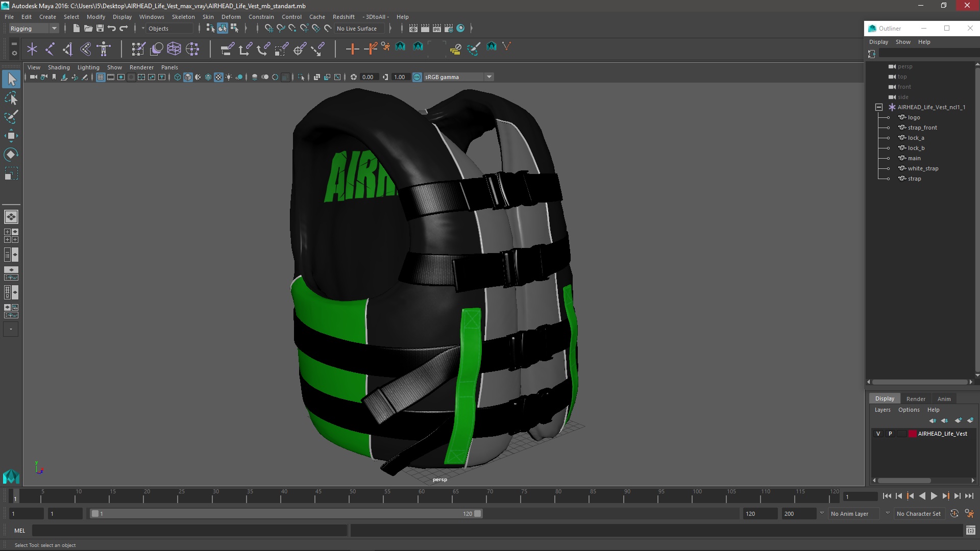Toggle textured display in viewport
Image resolution: width=980 pixels, height=551 pixels.
click(218, 77)
